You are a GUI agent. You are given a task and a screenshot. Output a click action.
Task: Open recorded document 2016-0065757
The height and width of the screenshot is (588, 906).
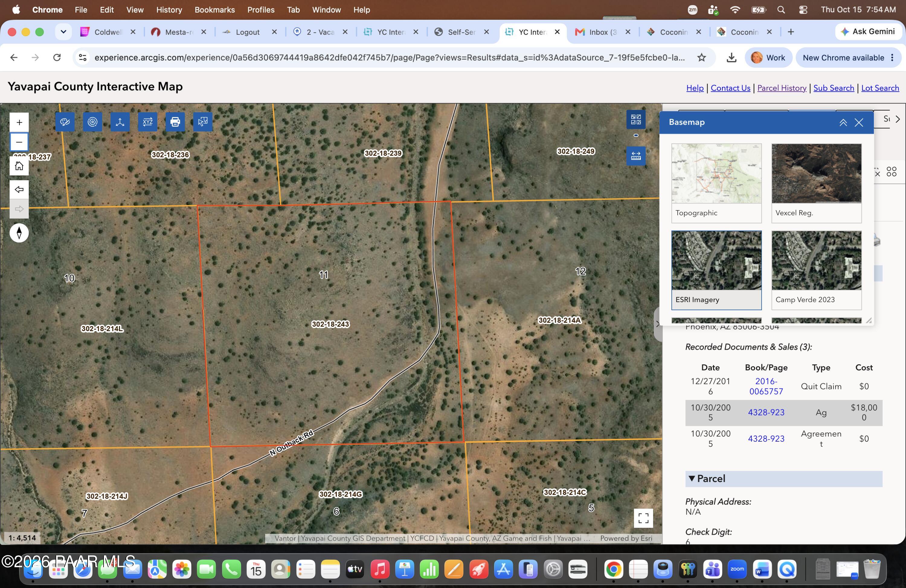click(x=766, y=386)
